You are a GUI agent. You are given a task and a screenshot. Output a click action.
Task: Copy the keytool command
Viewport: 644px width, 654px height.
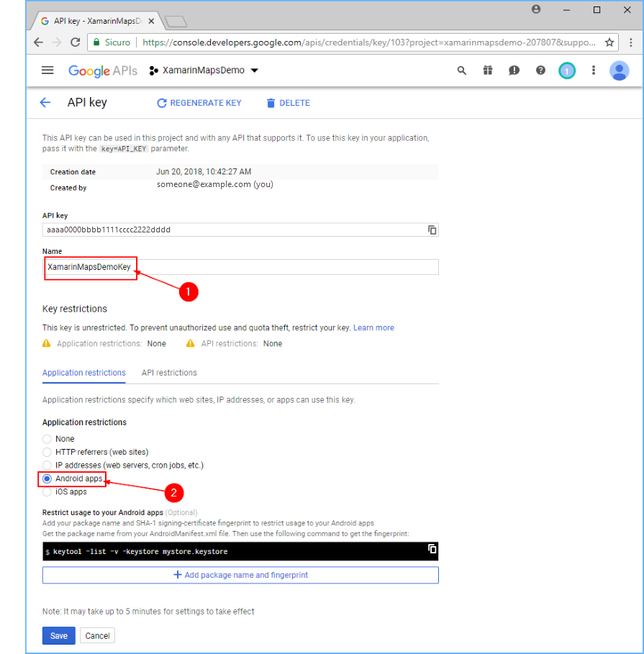[x=432, y=549]
